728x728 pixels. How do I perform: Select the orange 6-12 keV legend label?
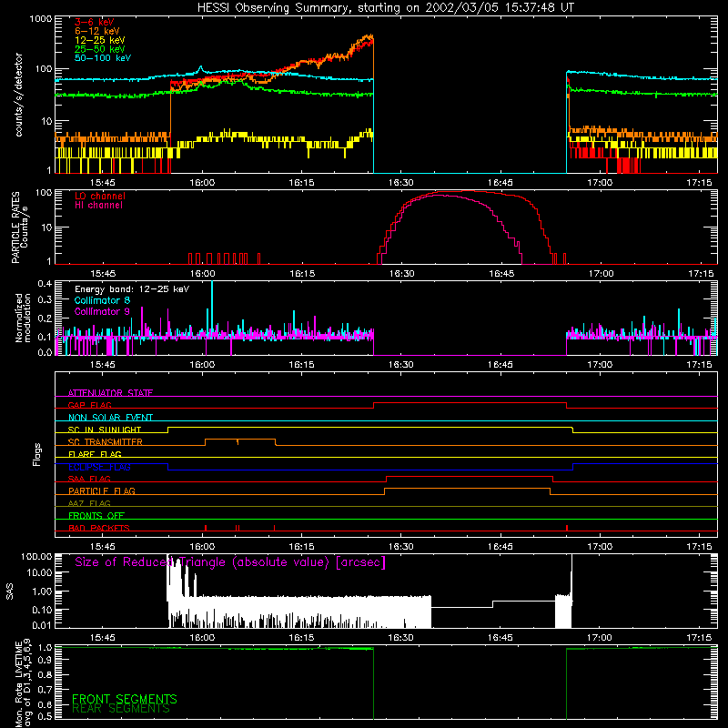[97, 31]
